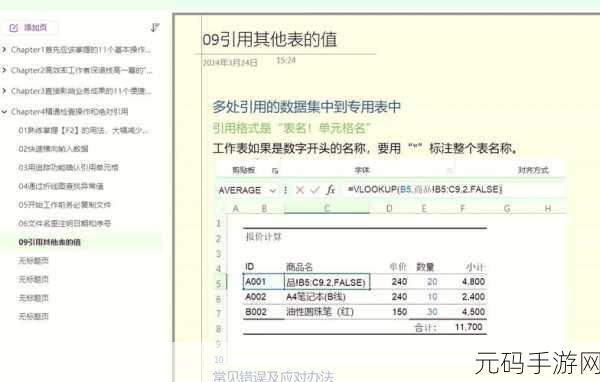
Task: Click the 数量 header cell
Action: pyautogui.click(x=425, y=267)
